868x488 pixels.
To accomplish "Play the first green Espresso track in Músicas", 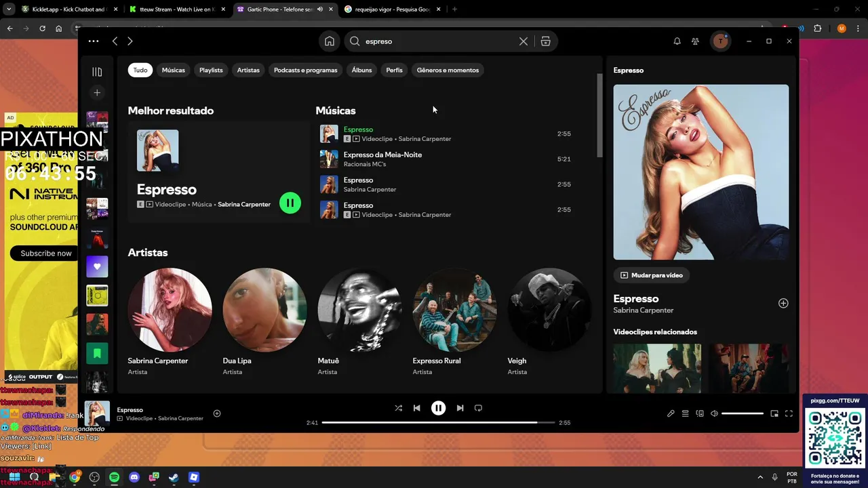I will [x=446, y=134].
